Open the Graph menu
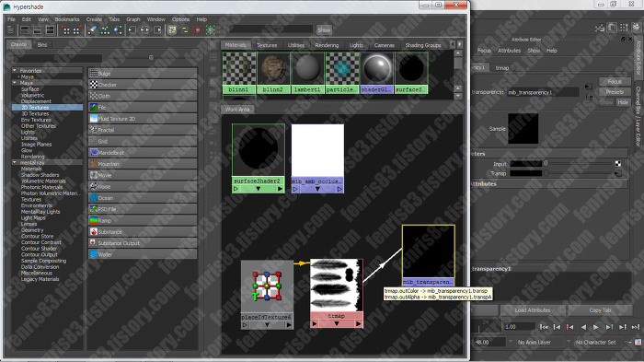 pos(133,19)
